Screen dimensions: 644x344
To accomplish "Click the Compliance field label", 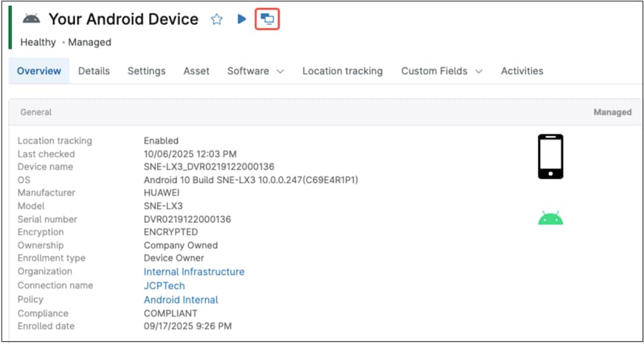I will (43, 314).
